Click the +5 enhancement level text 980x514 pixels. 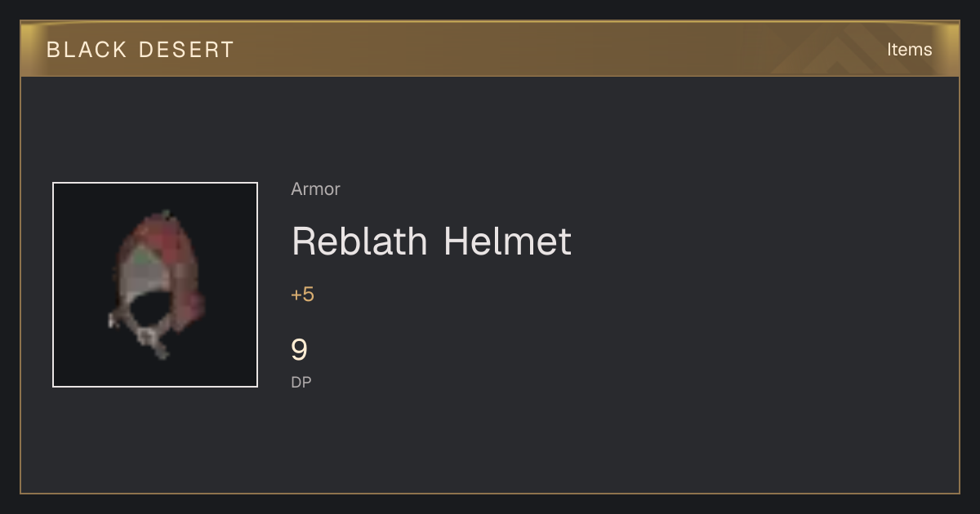coord(302,295)
